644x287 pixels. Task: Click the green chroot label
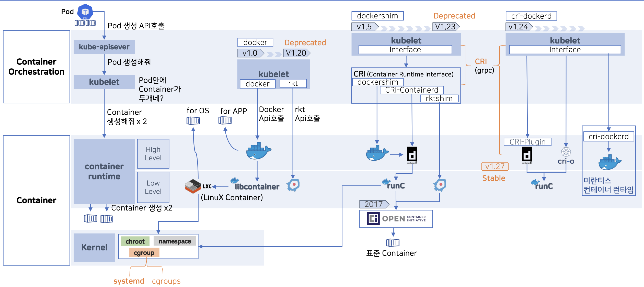[135, 241]
